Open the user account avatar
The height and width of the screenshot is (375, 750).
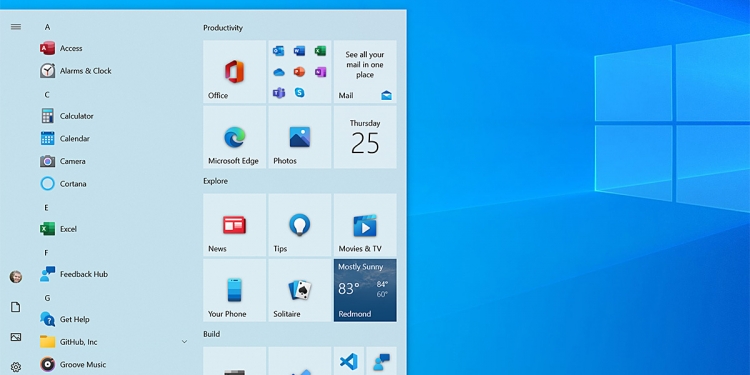point(16,277)
